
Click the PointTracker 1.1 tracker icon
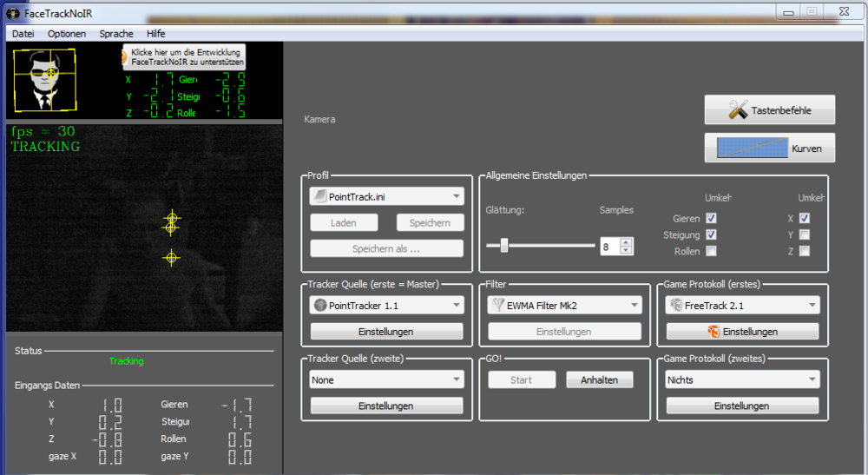coord(320,305)
